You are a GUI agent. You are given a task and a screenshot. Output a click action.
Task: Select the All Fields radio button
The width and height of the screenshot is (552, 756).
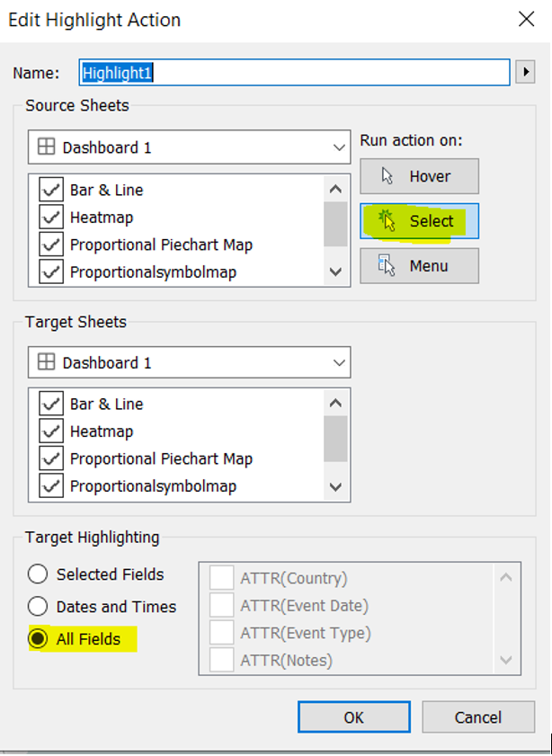pyautogui.click(x=38, y=639)
